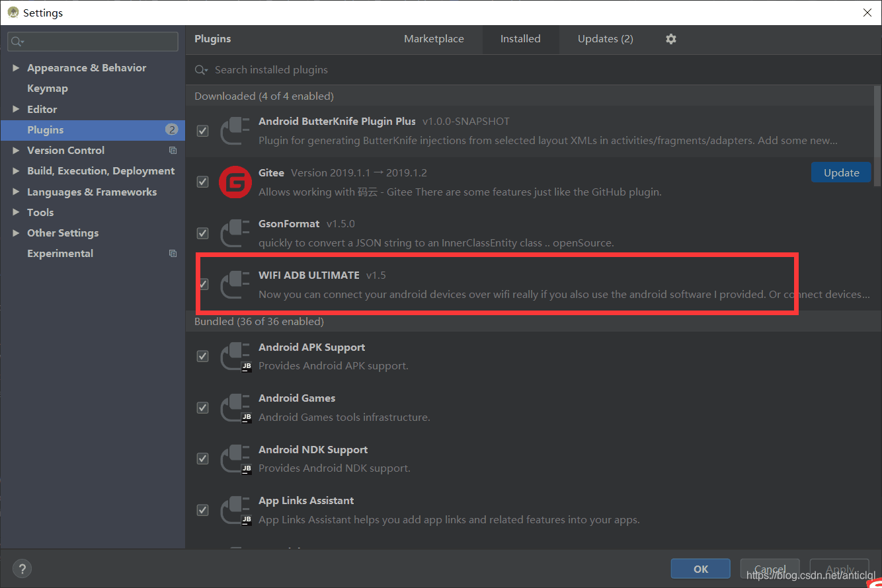The image size is (882, 588).
Task: Disable the Android ButterKnife Plugin Plus checkbox
Action: [203, 131]
